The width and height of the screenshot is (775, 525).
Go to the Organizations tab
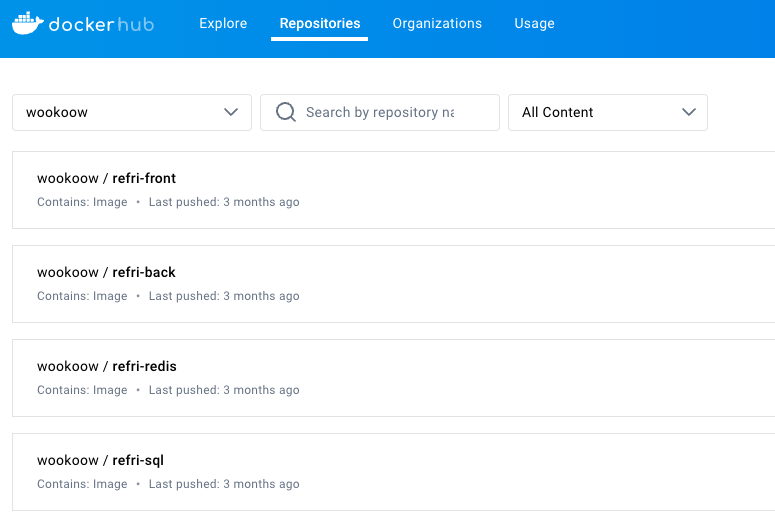click(x=437, y=23)
